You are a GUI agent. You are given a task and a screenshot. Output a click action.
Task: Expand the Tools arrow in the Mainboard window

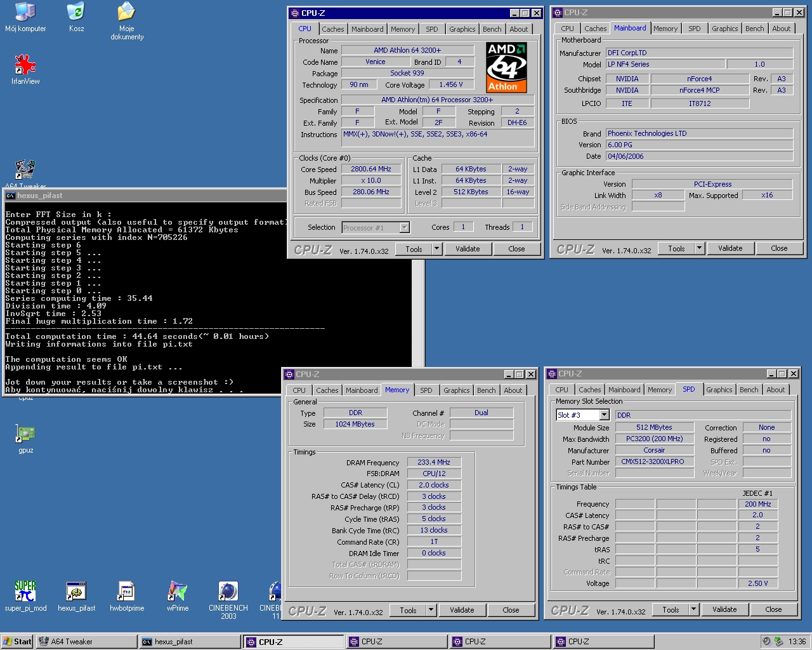(x=699, y=249)
